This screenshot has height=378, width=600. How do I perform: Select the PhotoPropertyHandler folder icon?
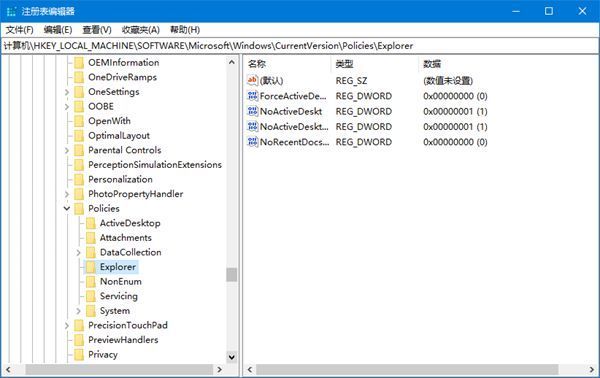(79, 194)
